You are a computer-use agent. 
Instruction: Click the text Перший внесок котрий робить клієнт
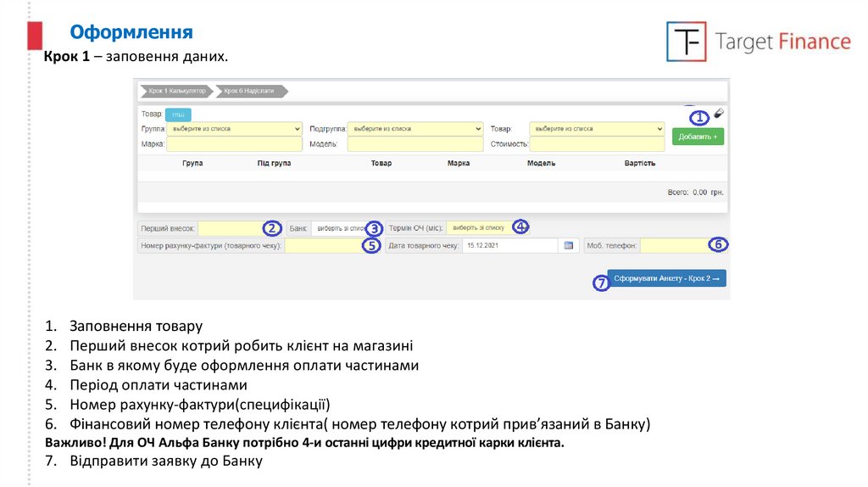(242, 345)
